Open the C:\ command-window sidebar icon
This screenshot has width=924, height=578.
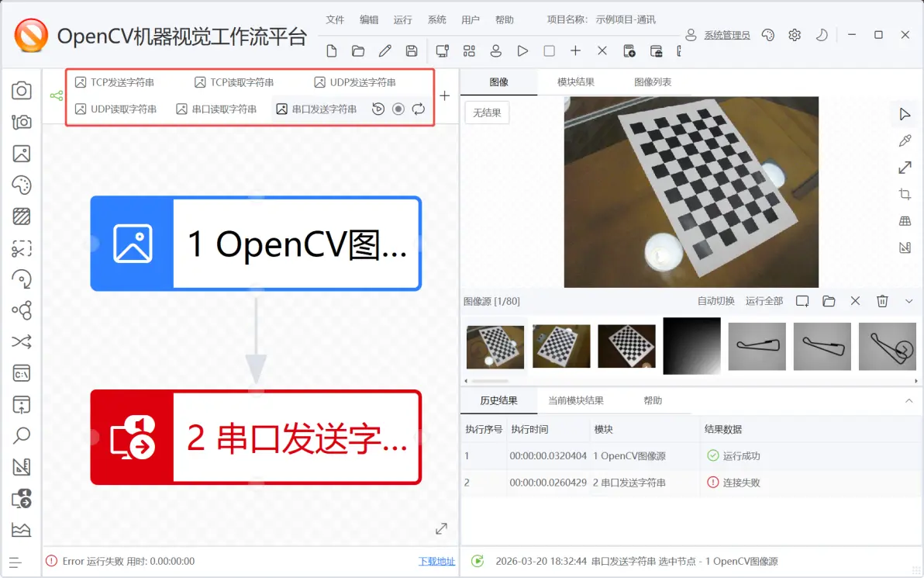point(21,373)
